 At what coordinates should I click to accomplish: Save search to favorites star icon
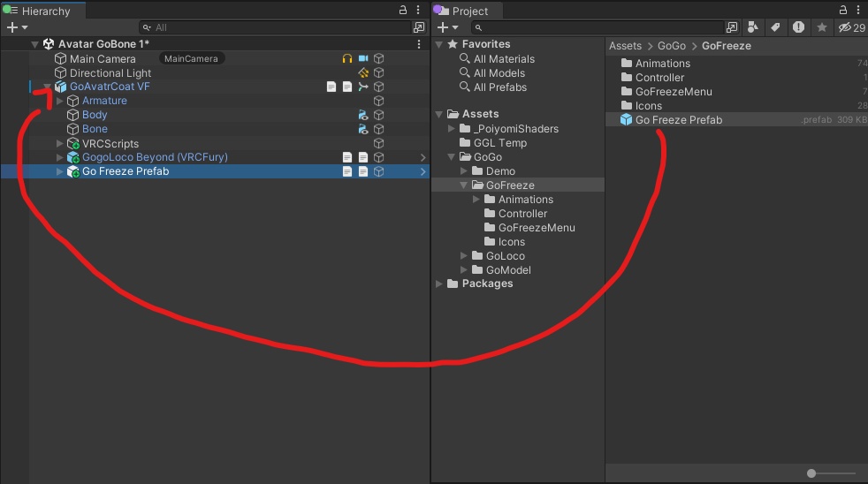tap(822, 27)
